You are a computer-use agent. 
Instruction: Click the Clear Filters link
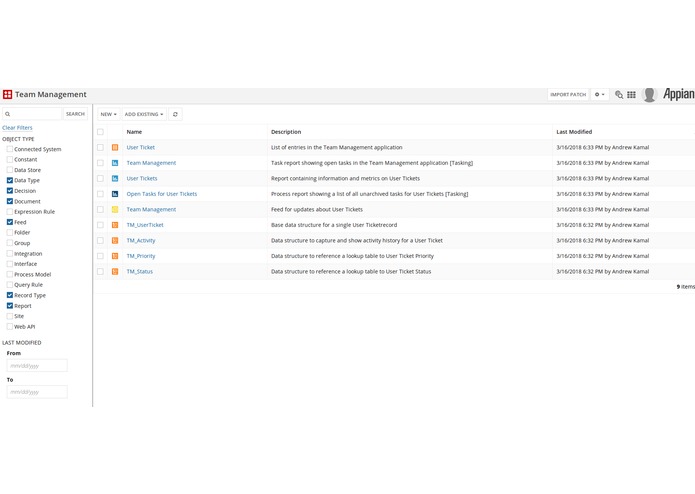pos(17,128)
